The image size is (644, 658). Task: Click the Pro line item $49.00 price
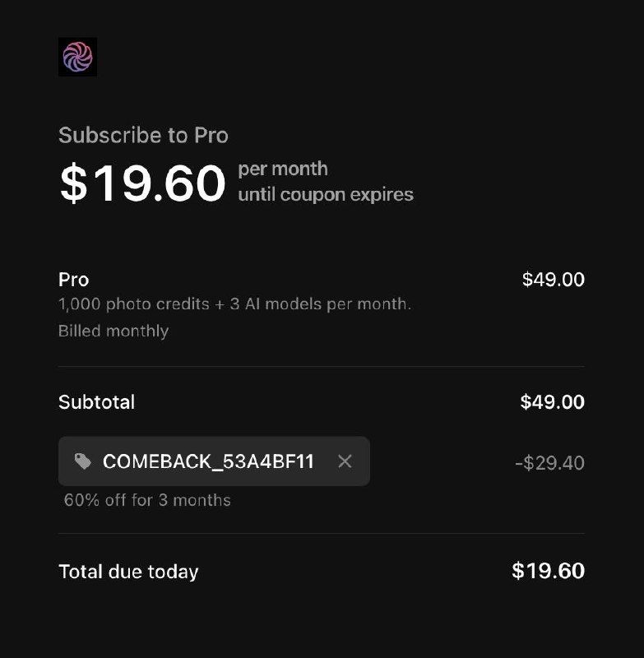pos(553,280)
